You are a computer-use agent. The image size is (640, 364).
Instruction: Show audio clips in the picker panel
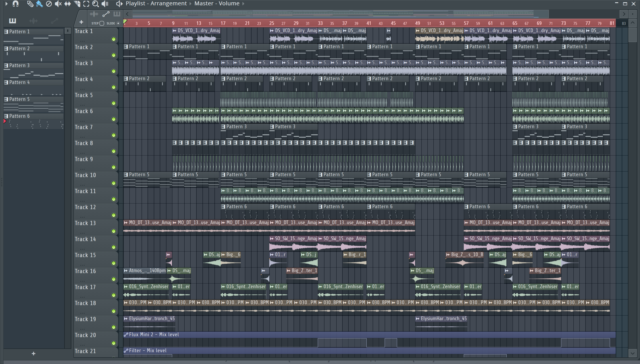[33, 21]
